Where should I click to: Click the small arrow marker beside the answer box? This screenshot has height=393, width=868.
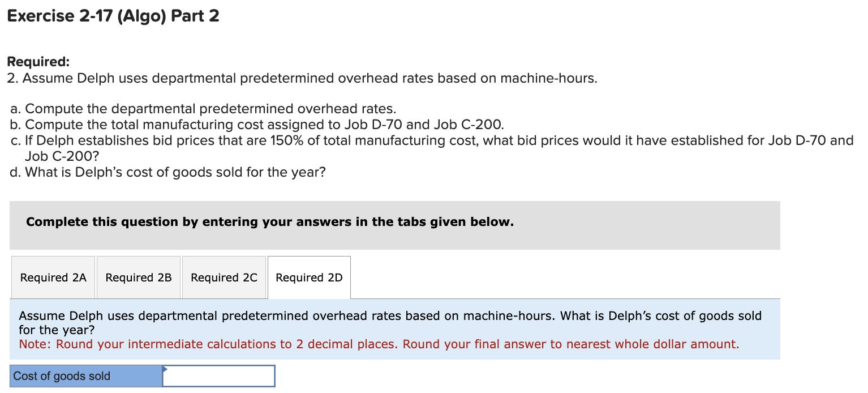(165, 370)
